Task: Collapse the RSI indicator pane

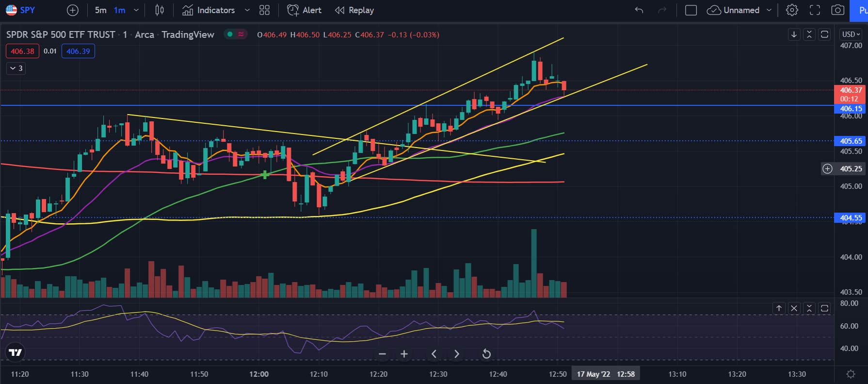Action: click(x=809, y=308)
